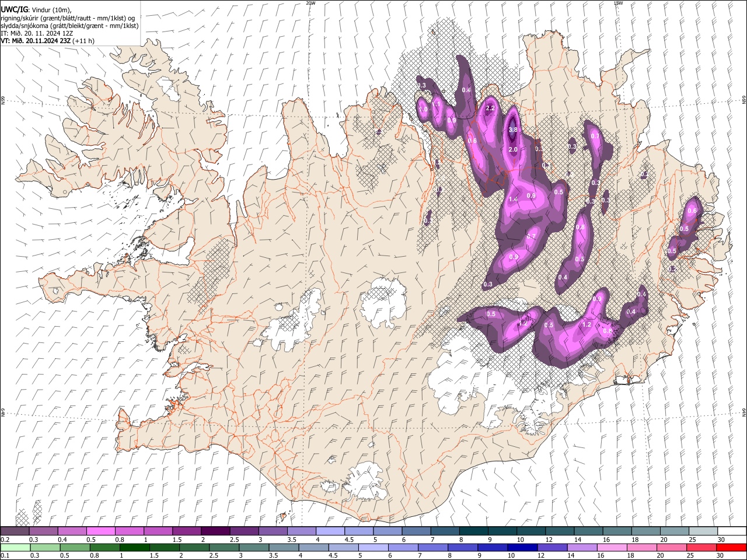747x560 pixels.
Task: Click the 'IT: Mið. 20. 11. 2024 12Z' line
Action: click(x=37, y=33)
